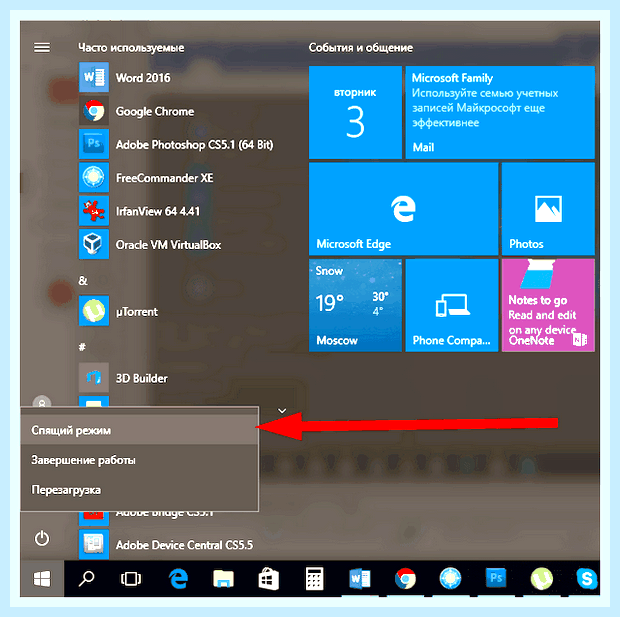Expand the chevron below the app list

(282, 411)
